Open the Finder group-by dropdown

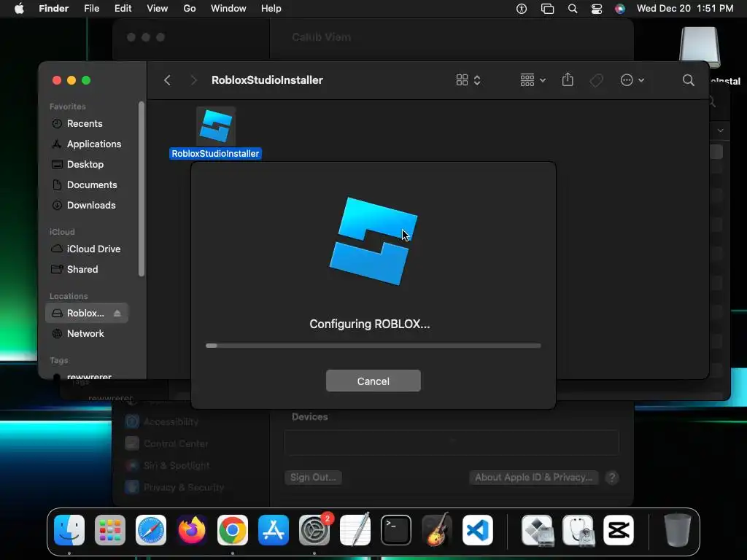(x=533, y=80)
